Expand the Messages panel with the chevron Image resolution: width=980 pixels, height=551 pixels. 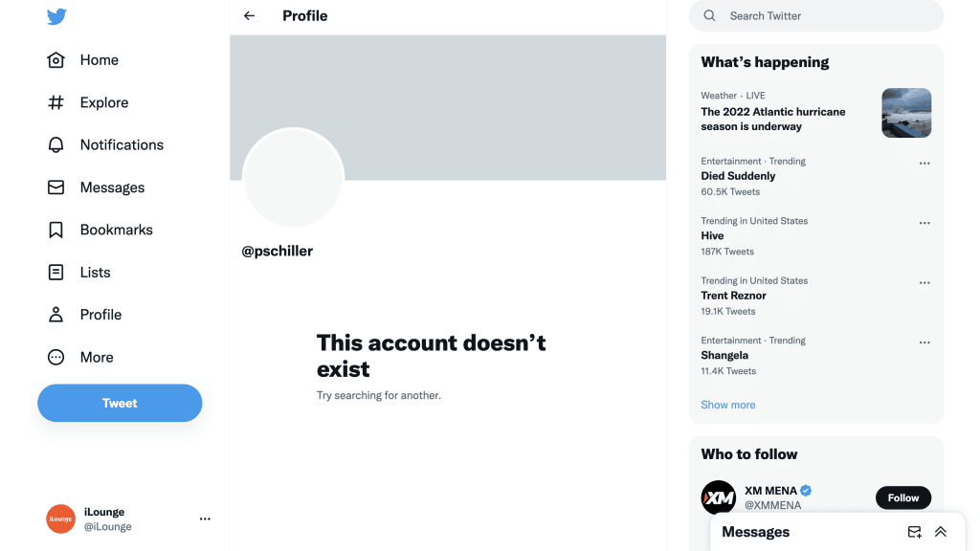pyautogui.click(x=940, y=532)
